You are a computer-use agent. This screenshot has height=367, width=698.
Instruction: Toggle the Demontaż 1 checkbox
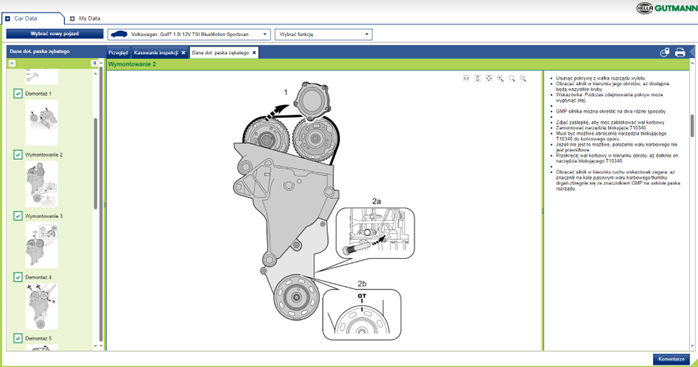[18, 94]
